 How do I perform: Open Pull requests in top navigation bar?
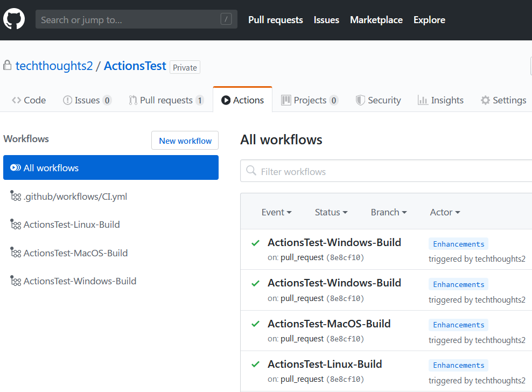276,20
